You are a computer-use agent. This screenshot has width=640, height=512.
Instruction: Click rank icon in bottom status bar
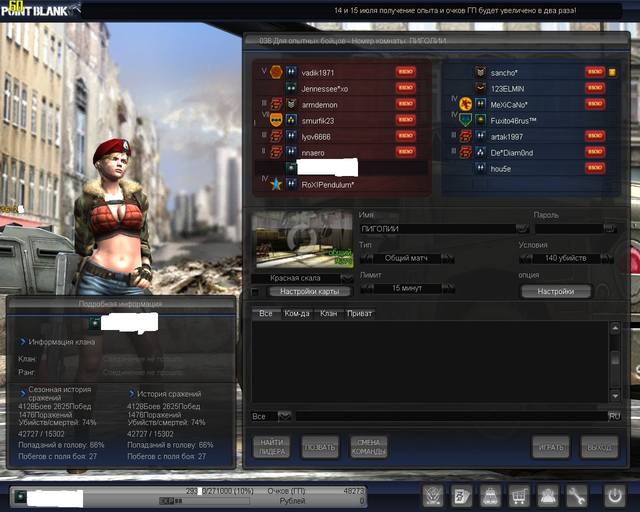[x=20, y=497]
